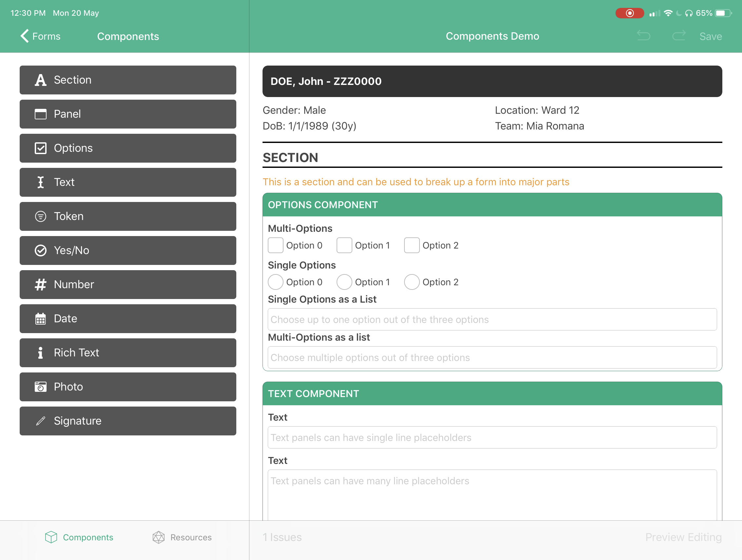Tap the red screen recording indicator
Image resolution: width=742 pixels, height=560 pixels.
(x=630, y=13)
